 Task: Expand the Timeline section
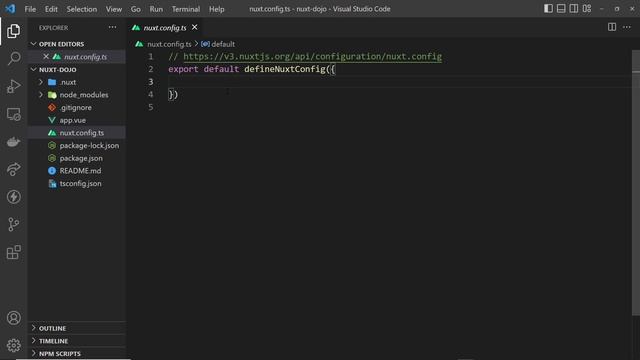coord(77,341)
